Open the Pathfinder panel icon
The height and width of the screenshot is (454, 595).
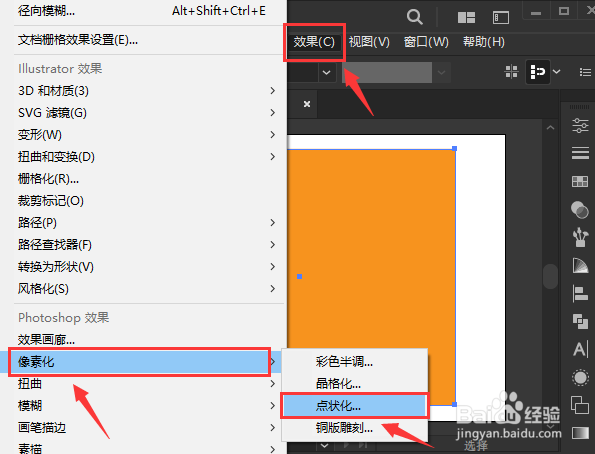[x=580, y=322]
